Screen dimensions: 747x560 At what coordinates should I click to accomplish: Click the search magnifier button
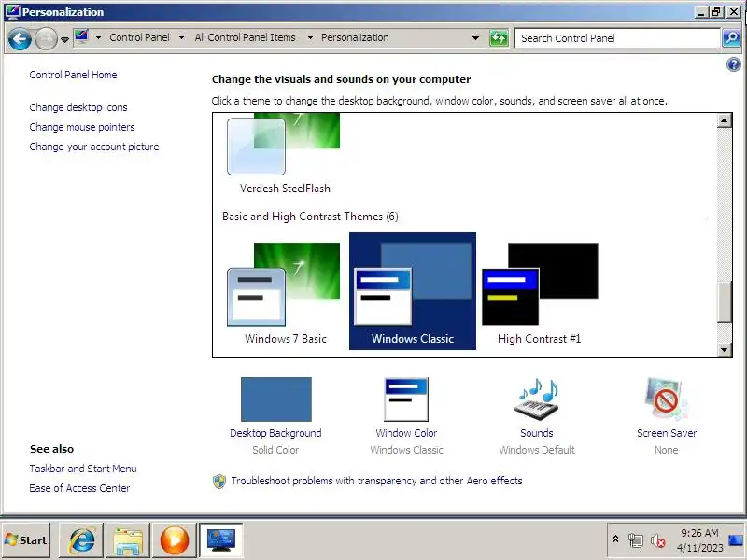pos(731,38)
